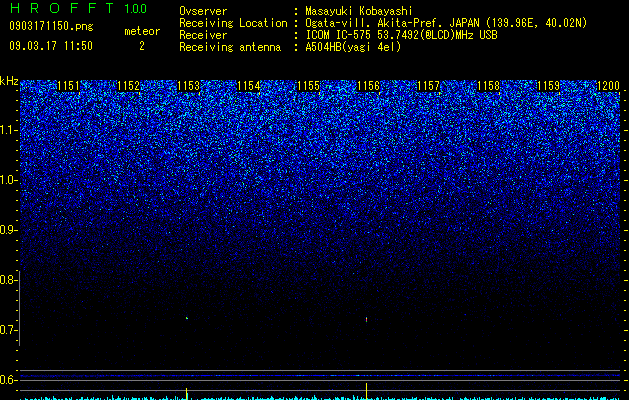Select the 1154 time marker
Image resolution: width=629 pixels, height=400 pixels.
[249, 86]
